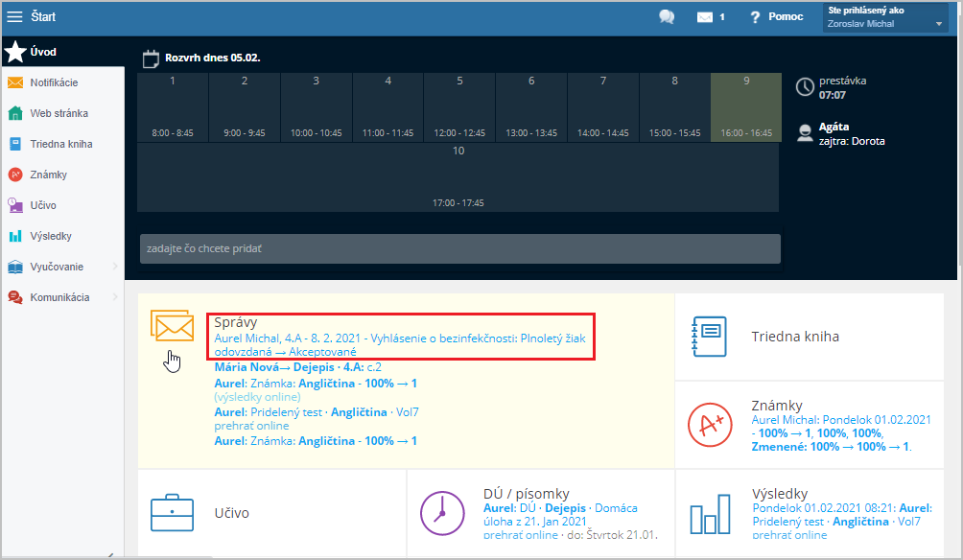
Task: Click the Výsledky bar chart icon in sidebar
Action: tap(15, 236)
